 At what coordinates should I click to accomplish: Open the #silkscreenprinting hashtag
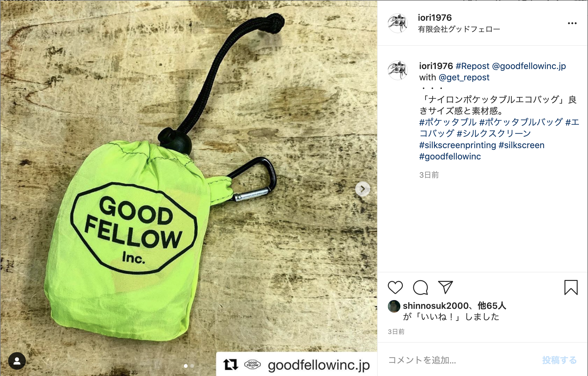pyautogui.click(x=457, y=145)
